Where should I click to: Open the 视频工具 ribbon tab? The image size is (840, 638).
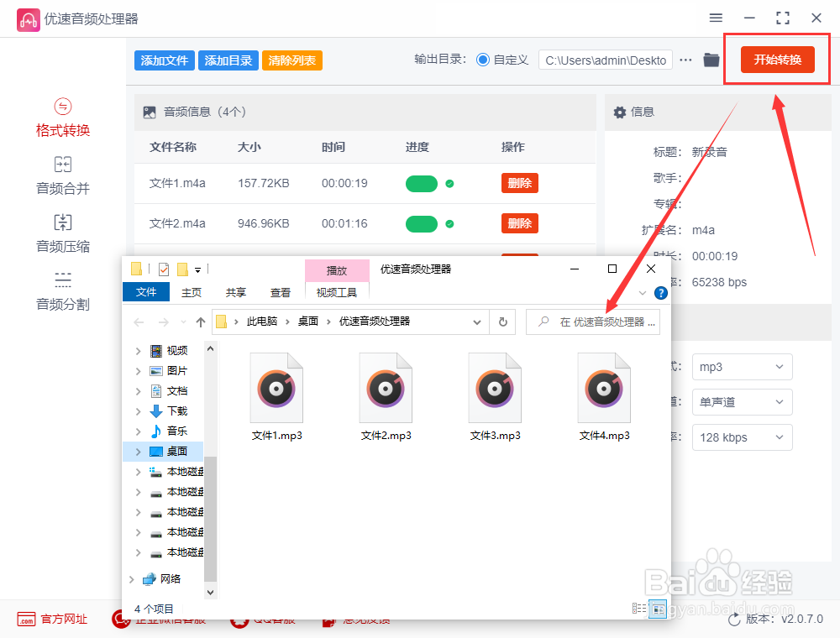click(337, 292)
